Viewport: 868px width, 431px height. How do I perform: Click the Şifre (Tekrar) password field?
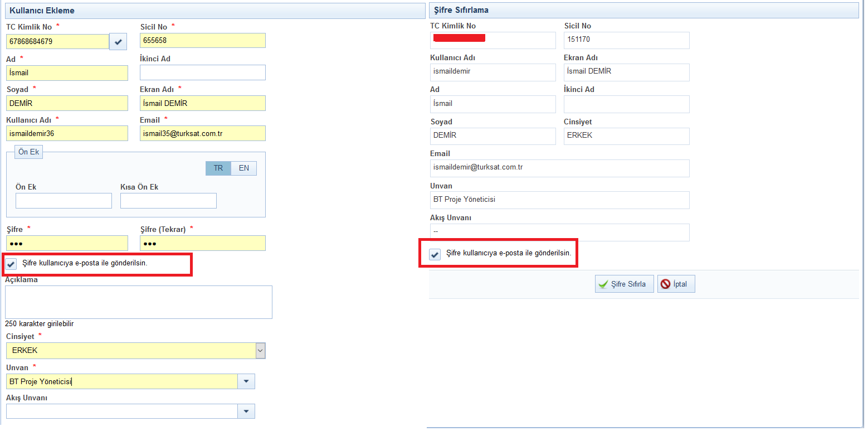coord(202,243)
